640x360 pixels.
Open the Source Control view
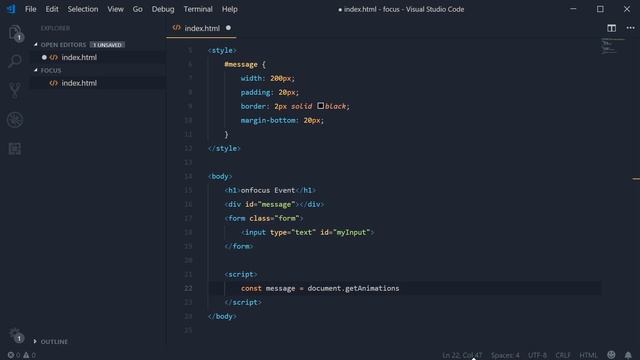tap(15, 90)
